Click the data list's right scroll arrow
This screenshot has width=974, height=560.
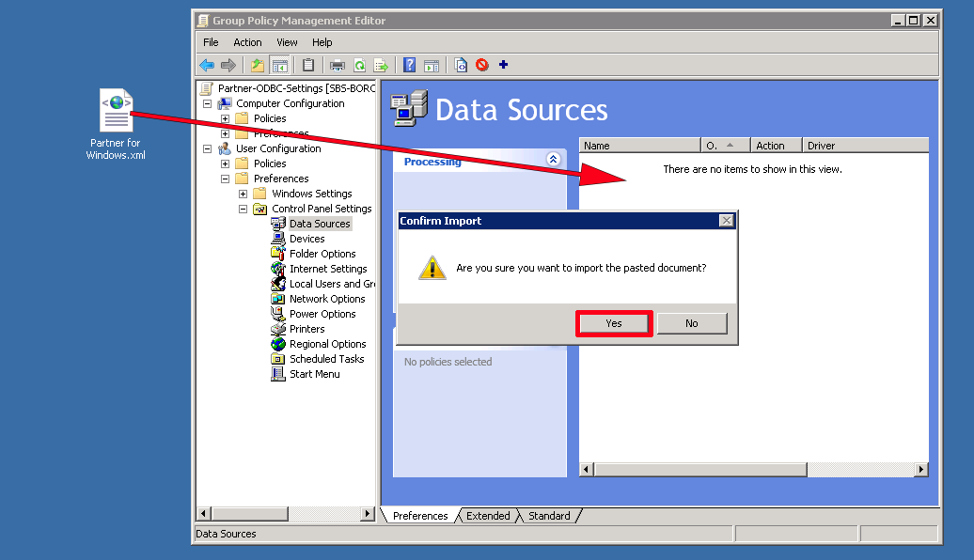(921, 470)
